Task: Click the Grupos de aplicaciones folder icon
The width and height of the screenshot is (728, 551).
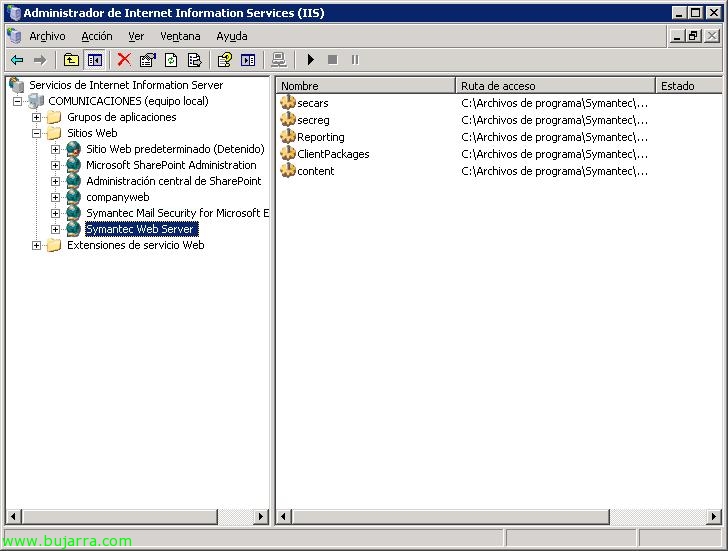Action: tap(54, 117)
